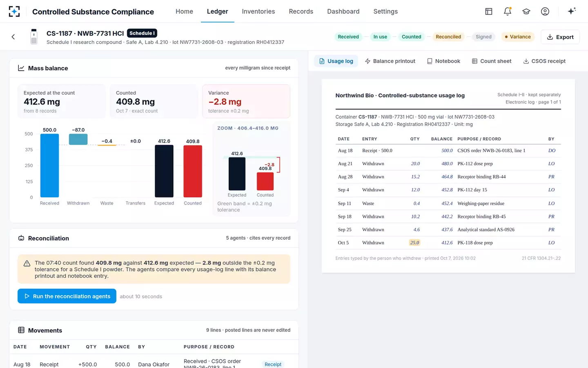This screenshot has width=588, height=368.
Task: Open the sparkle AI assistant icon
Action: 572,11
